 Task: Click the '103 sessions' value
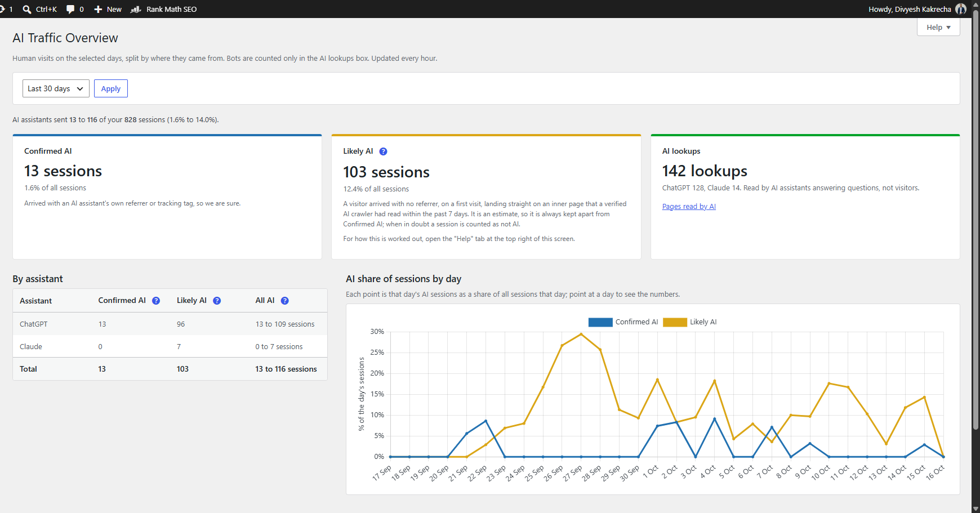click(x=386, y=172)
